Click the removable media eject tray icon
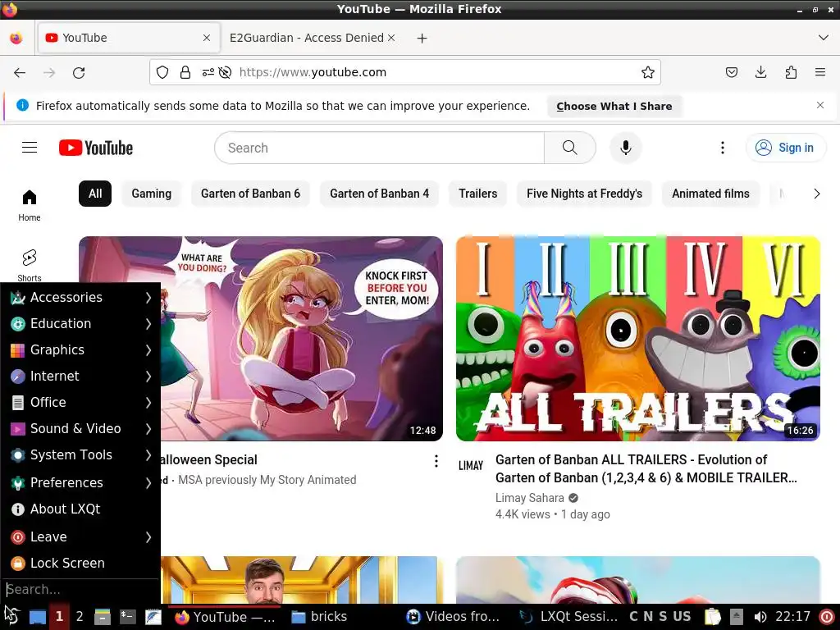 [737, 617]
